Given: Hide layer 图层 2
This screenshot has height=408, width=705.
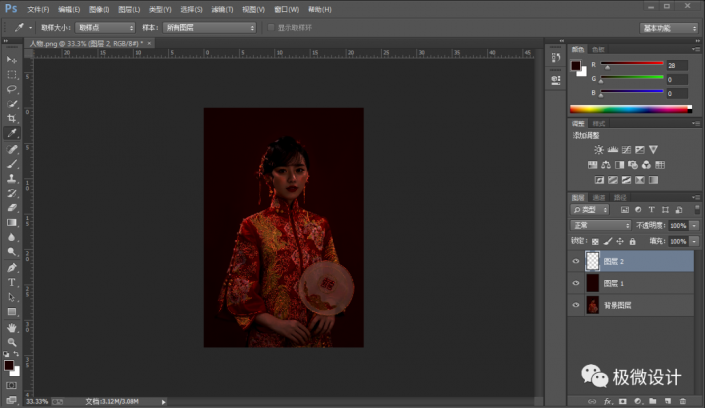Looking at the screenshot, I should [x=576, y=261].
